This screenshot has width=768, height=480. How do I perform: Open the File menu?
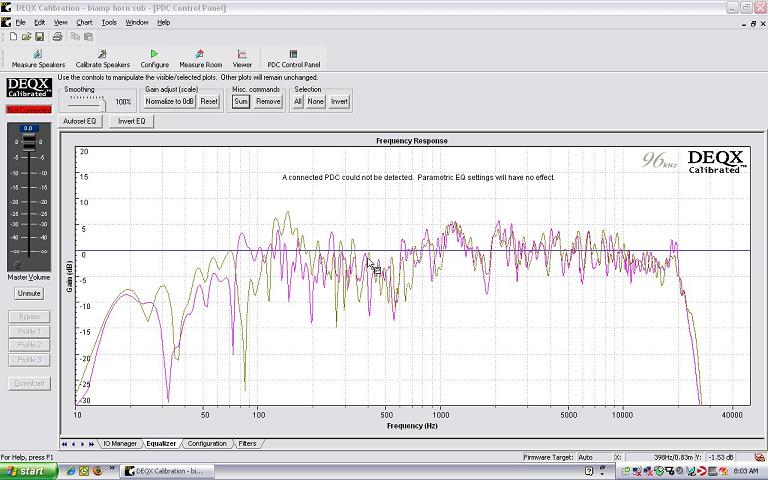20,23
